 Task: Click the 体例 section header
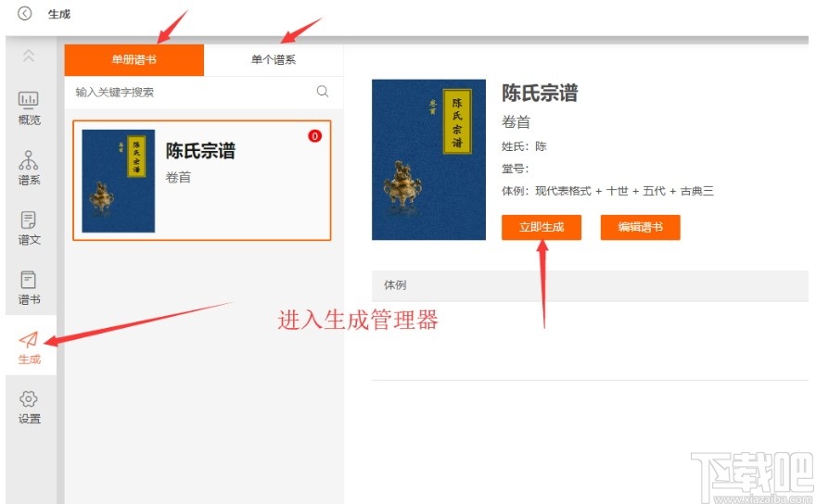[x=590, y=285]
